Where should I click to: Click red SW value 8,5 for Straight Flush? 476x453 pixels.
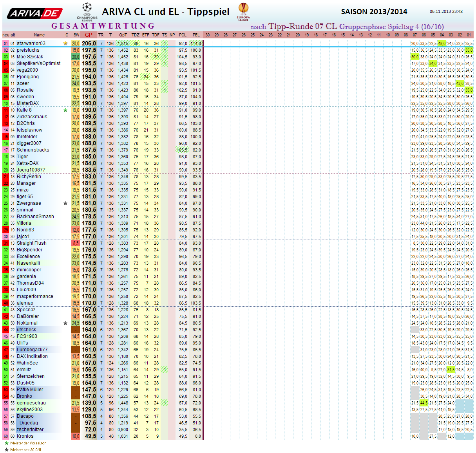(76, 243)
